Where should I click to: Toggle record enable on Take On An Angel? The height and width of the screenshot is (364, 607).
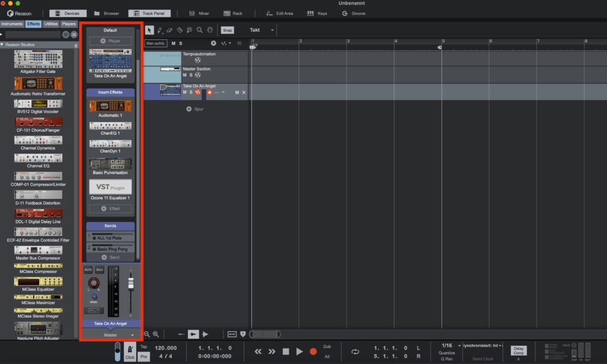click(x=209, y=92)
